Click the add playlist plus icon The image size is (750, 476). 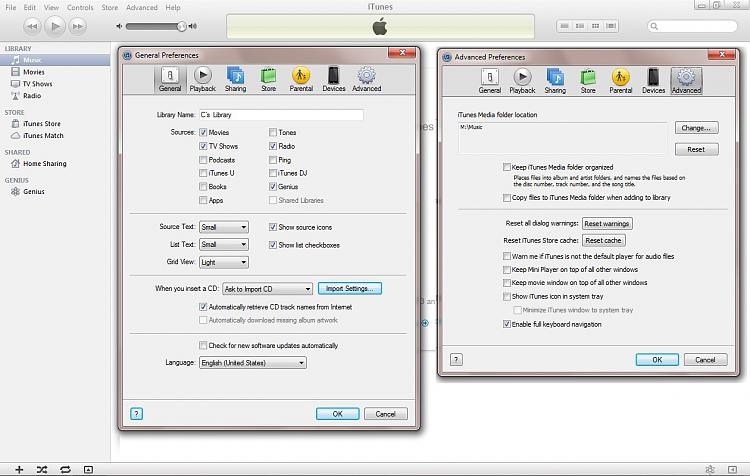pos(19,469)
